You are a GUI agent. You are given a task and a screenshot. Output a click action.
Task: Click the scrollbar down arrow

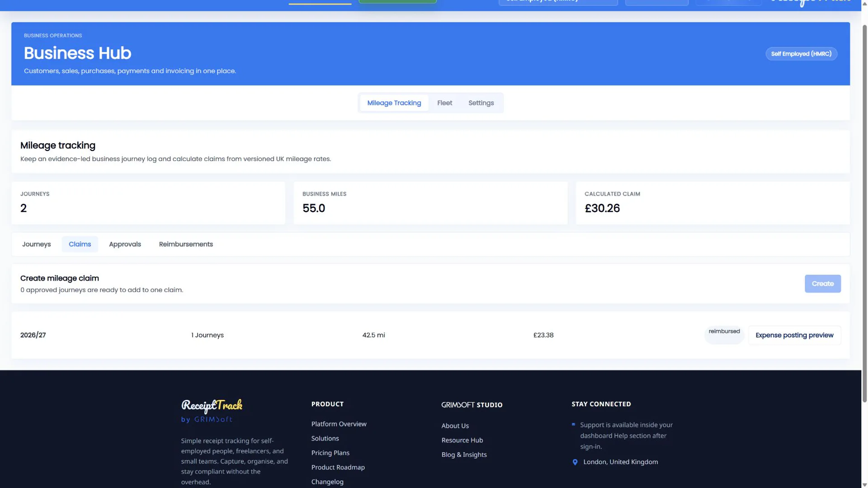click(864, 485)
